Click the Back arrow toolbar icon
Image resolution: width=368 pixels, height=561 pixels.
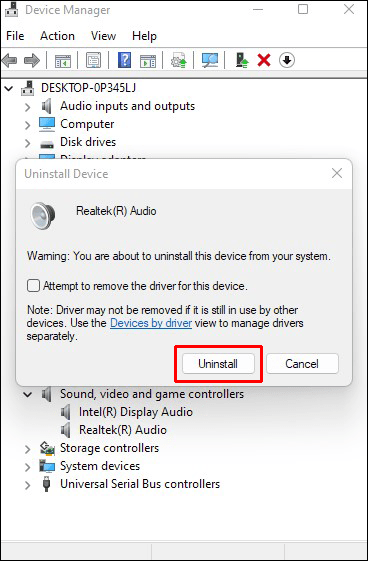tap(9, 60)
